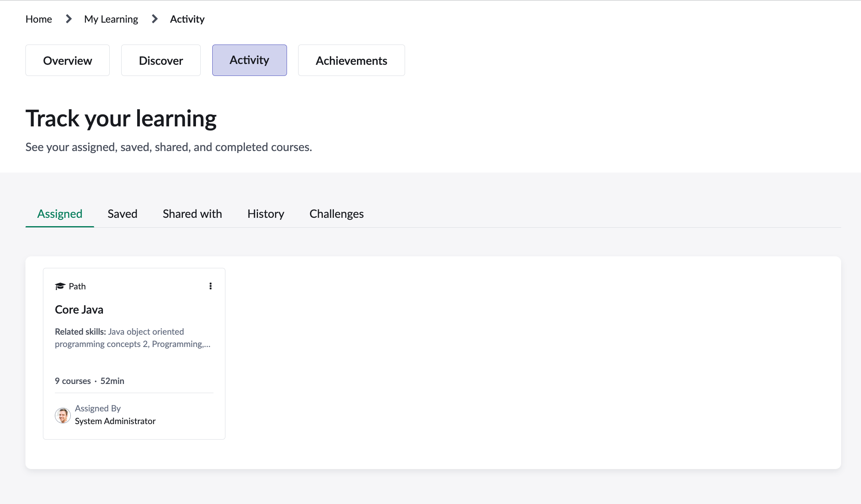Open My Learning breadcrumb link
861x504 pixels.
point(111,19)
